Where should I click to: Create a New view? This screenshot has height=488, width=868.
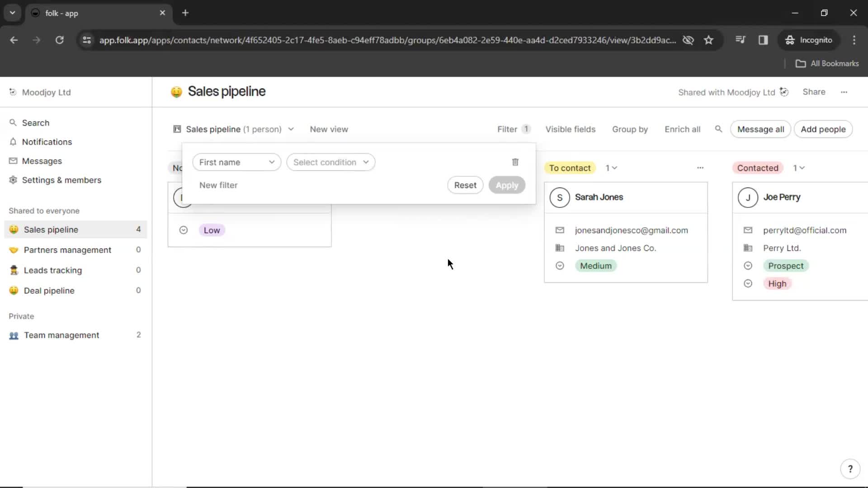coord(329,129)
